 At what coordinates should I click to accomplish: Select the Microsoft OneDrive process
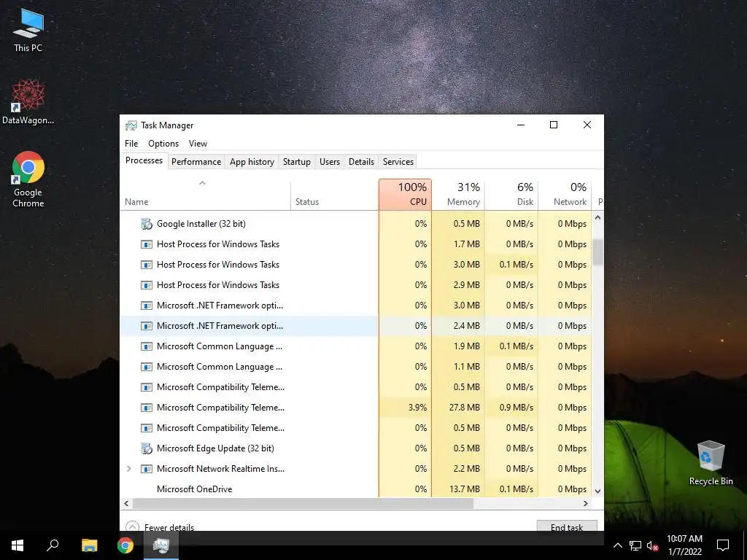pos(356,489)
